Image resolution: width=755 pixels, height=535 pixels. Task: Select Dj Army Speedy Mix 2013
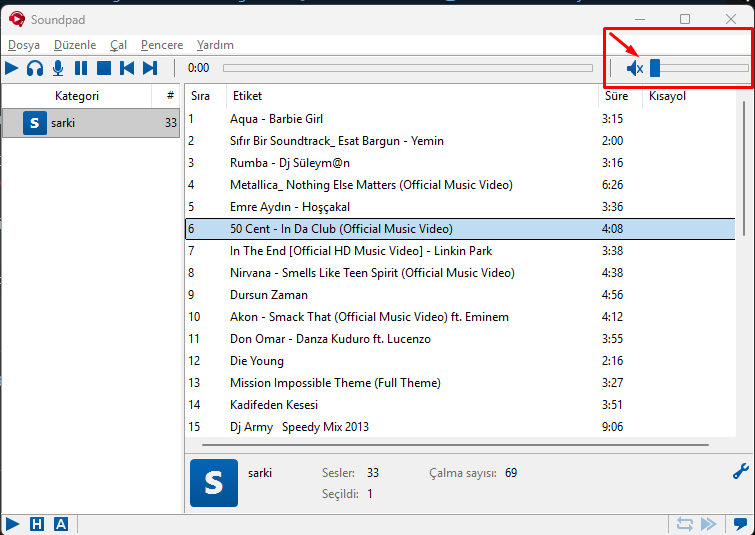(x=460, y=427)
